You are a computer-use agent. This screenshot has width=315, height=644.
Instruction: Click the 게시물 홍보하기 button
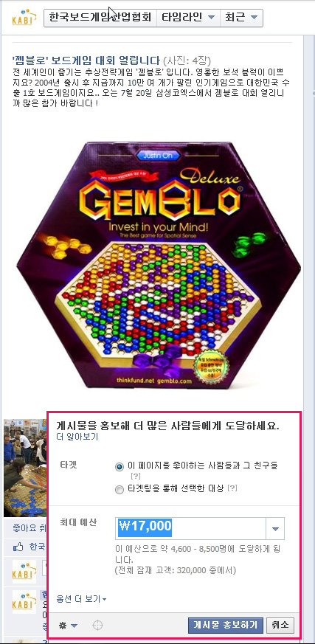(226, 625)
